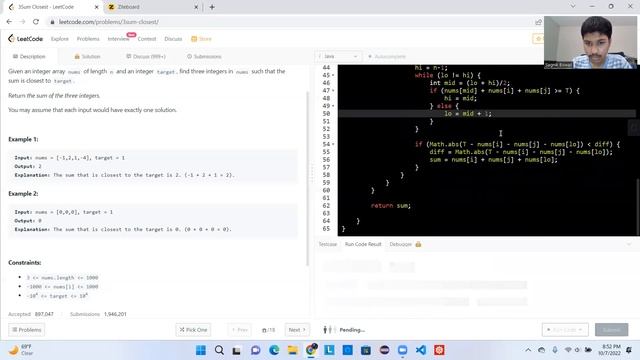
Task: Open the taskbar clock showing 8:52 PM
Action: click(x=610, y=350)
